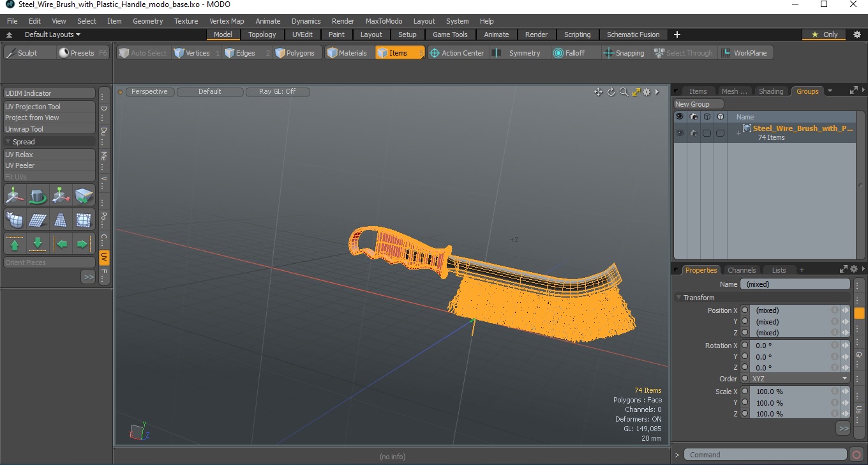Click the UV element move tool icon
Viewport: 868px width, 465px height.
[x=61, y=195]
